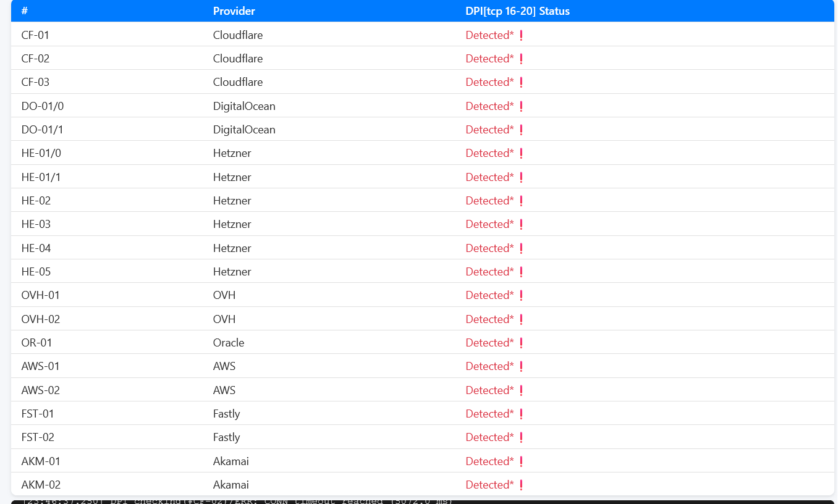Select the red alert icon for DO-01/0
Image resolution: width=838 pixels, height=504 pixels.
(x=521, y=106)
